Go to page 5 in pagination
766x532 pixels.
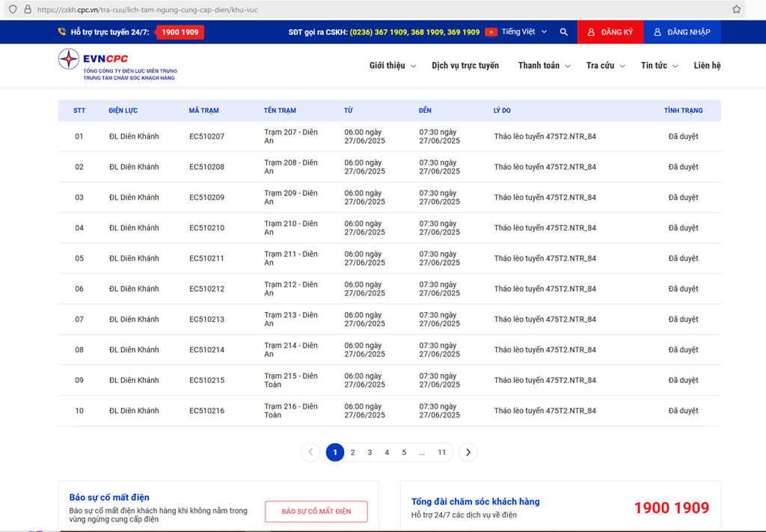point(404,453)
